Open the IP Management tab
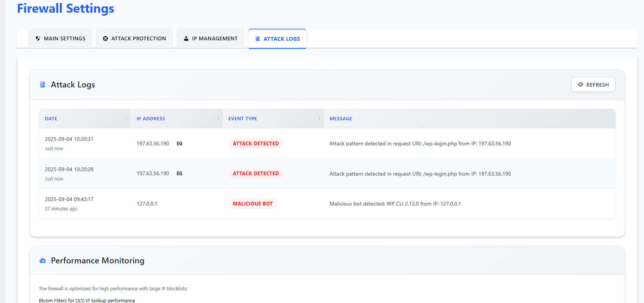644x303 pixels. tap(210, 38)
